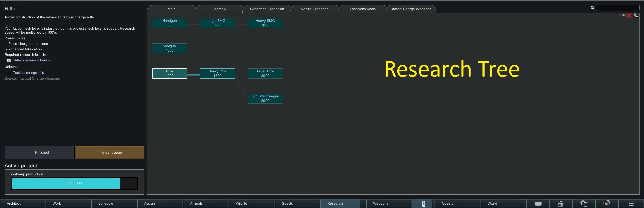Click the magnifying glass search icon
The width and height of the screenshot is (644, 208).
pos(592,8)
